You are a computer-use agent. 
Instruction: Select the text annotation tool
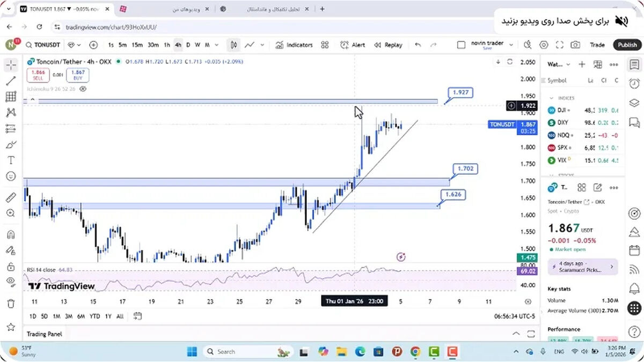click(x=11, y=160)
